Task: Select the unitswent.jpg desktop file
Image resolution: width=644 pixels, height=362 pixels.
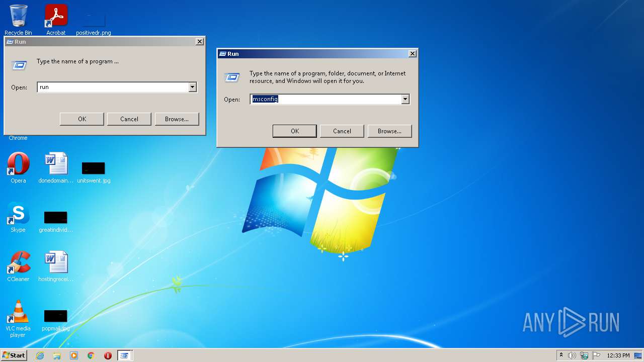Action: point(94,171)
